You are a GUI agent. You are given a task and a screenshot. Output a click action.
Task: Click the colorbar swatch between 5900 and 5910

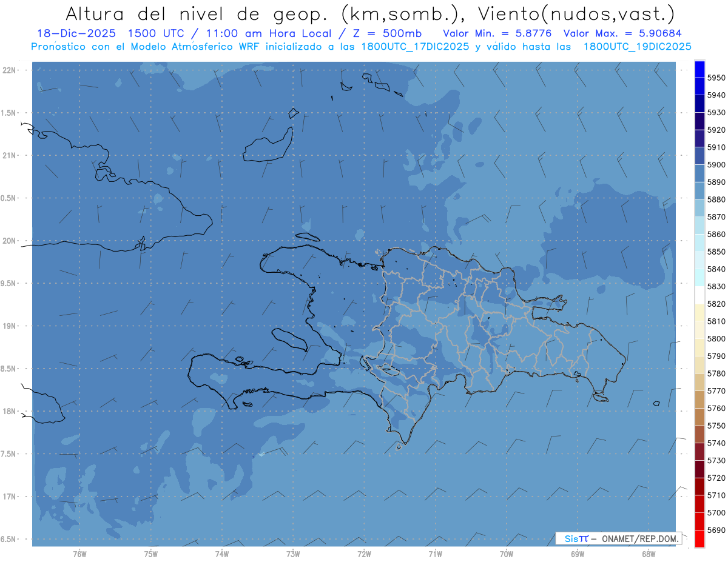699,156
